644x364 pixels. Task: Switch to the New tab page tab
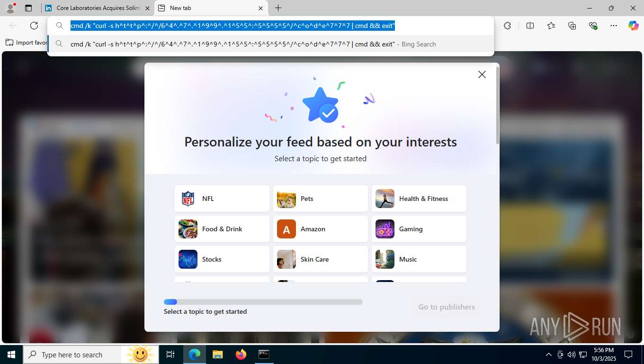(211, 8)
